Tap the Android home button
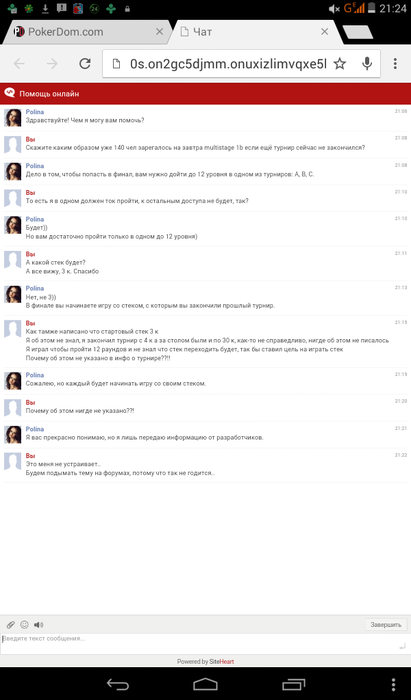411x700 pixels. point(205,683)
